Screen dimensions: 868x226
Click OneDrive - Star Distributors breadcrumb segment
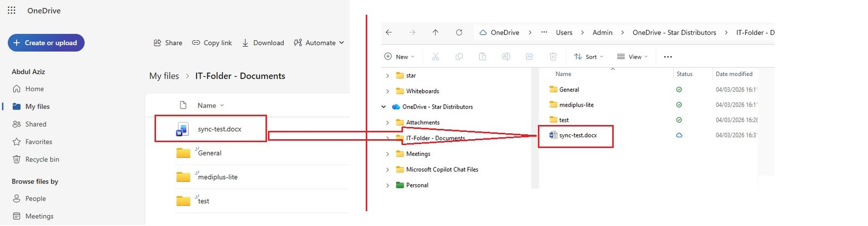pyautogui.click(x=674, y=33)
